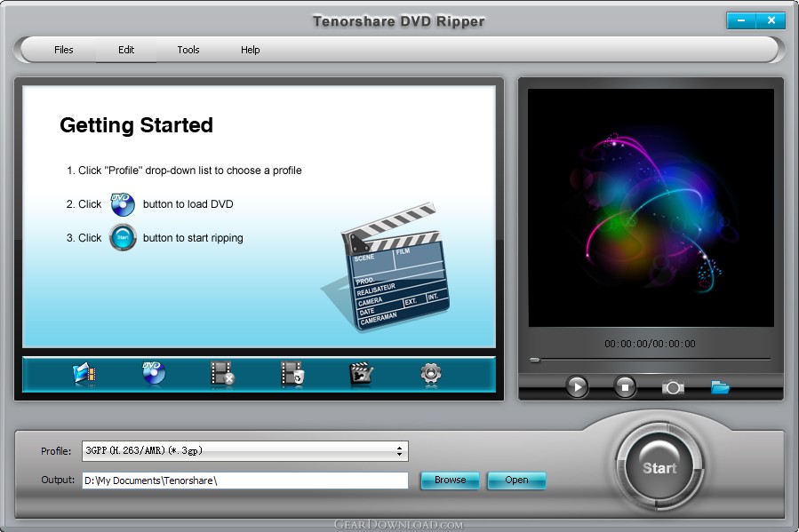799x532 pixels.
Task: Click the large round Start button
Action: tap(659, 467)
